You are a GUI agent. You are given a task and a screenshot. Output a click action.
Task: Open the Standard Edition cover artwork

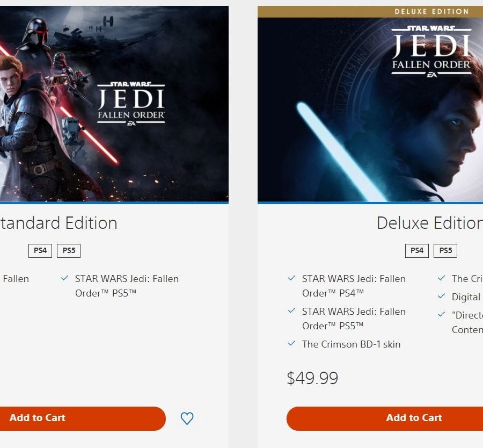coord(114,104)
